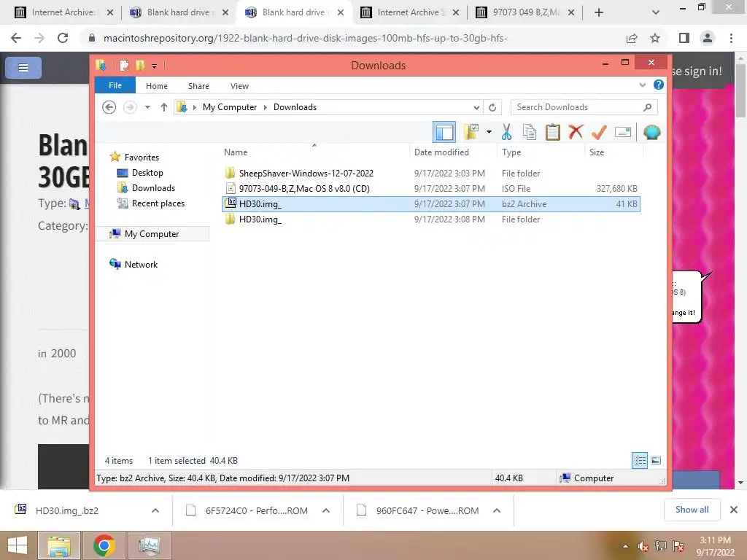This screenshot has height=560, width=747.
Task: Open website hamburger menu button
Action: (23, 68)
